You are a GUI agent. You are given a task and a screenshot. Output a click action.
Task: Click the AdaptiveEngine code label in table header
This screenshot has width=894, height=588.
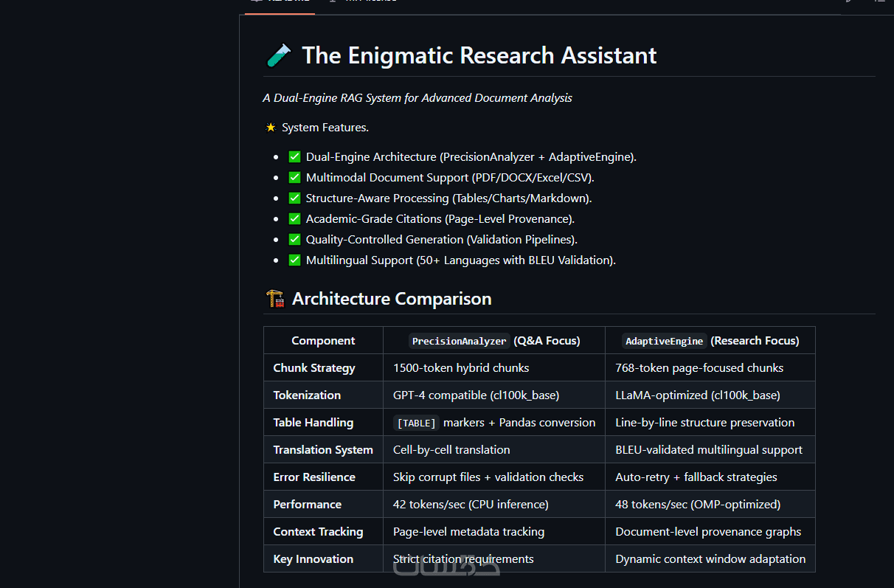(x=665, y=341)
